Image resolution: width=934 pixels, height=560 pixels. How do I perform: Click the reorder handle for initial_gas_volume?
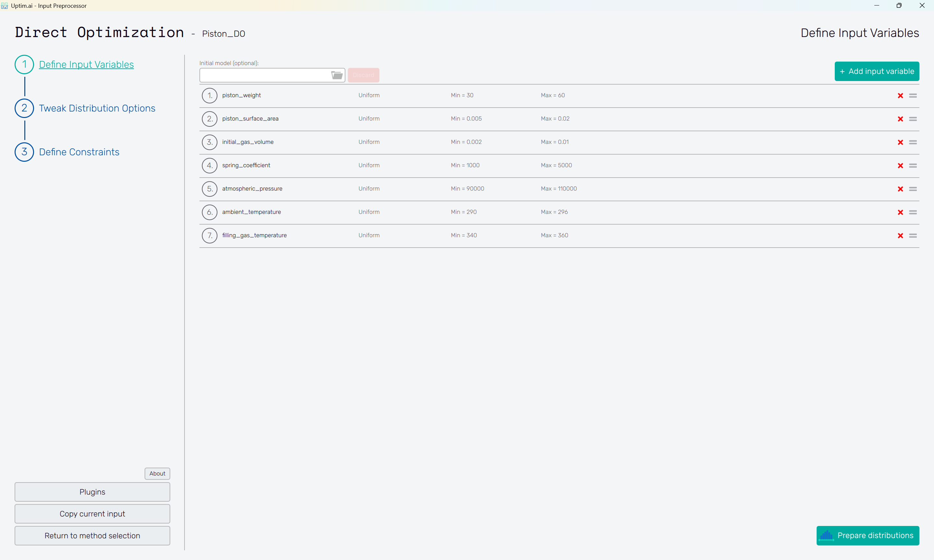913,142
